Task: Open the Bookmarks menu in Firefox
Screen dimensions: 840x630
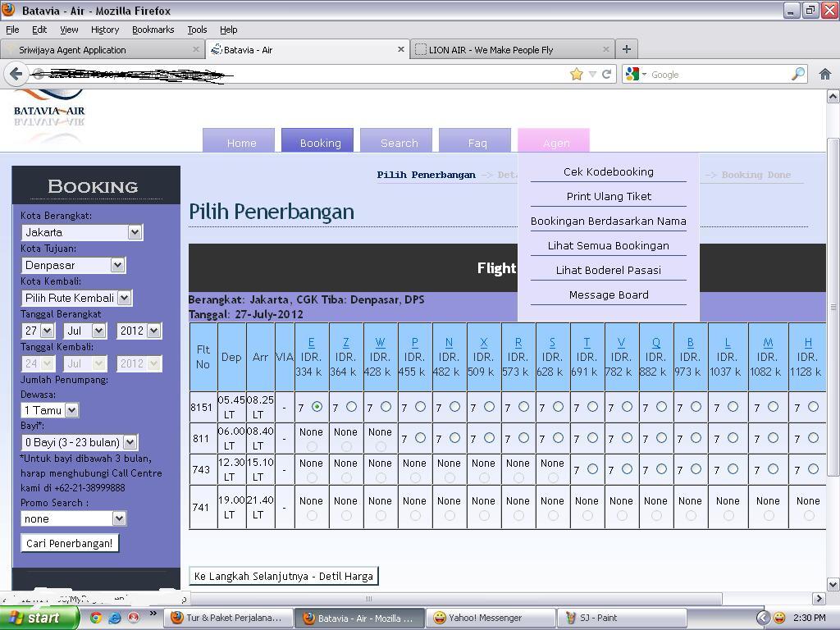Action: [153, 30]
